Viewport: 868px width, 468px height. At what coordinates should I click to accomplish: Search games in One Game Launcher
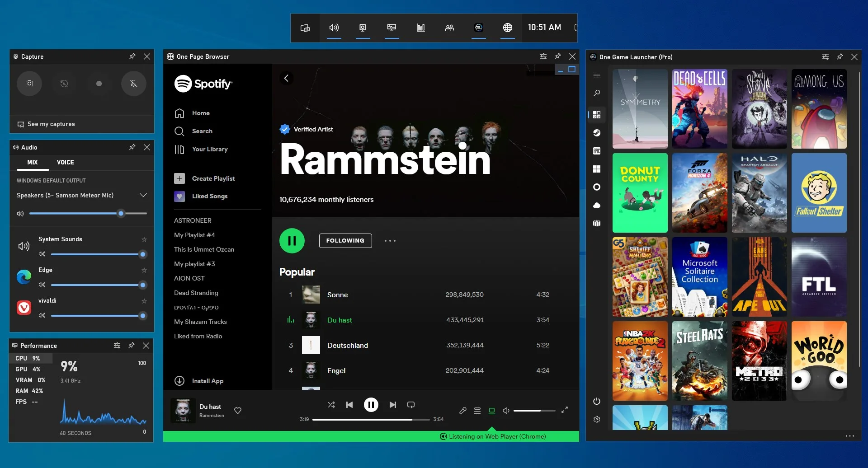(597, 93)
